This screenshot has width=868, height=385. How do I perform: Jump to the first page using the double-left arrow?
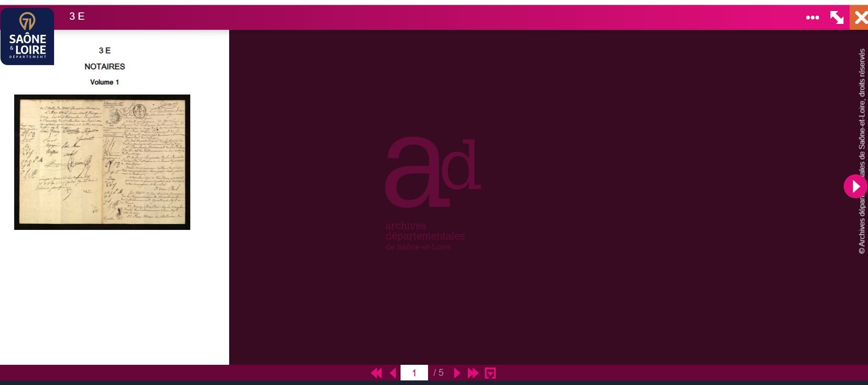(x=376, y=373)
